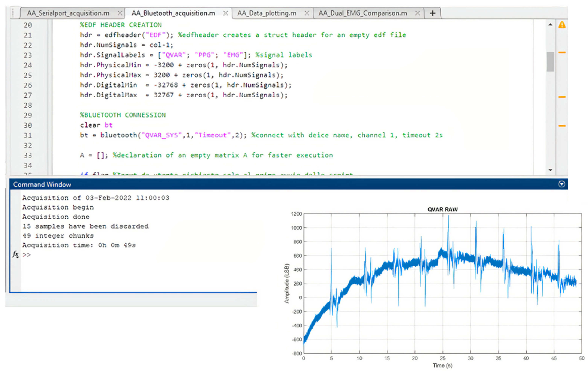Click the fx function browser icon
The width and height of the screenshot is (588, 374).
pyautogui.click(x=15, y=254)
